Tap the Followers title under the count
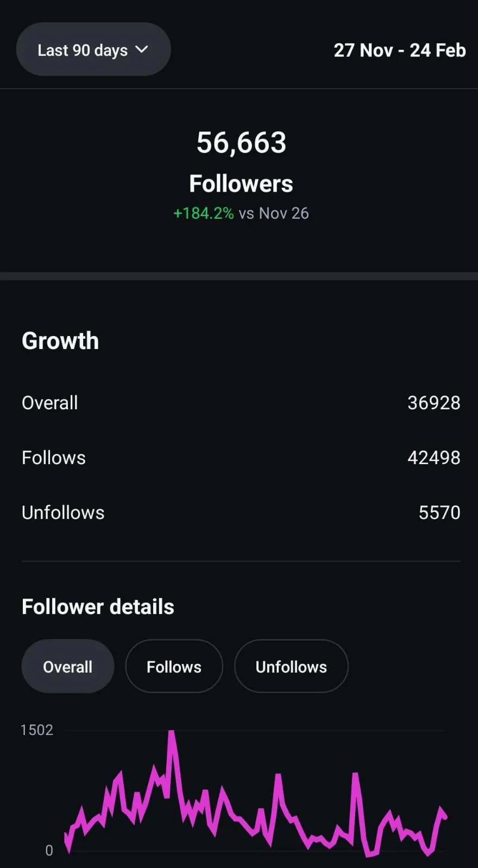 [x=241, y=183]
